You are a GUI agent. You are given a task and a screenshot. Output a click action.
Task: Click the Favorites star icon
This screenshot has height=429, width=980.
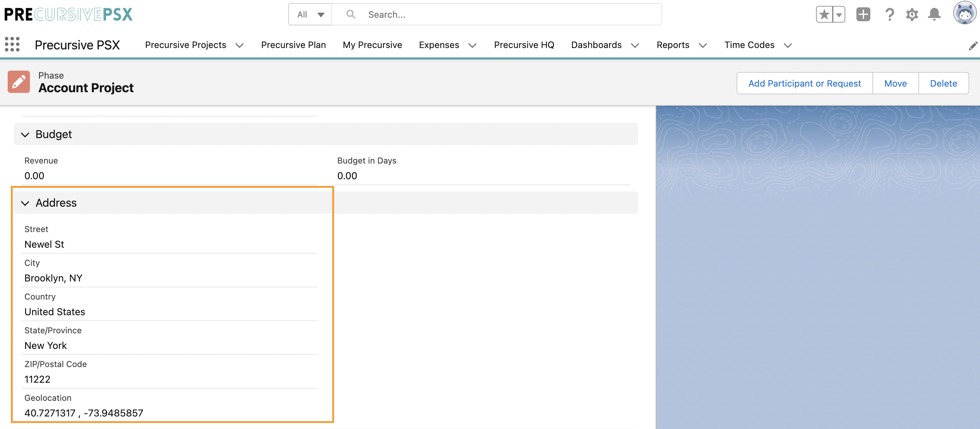(x=824, y=15)
